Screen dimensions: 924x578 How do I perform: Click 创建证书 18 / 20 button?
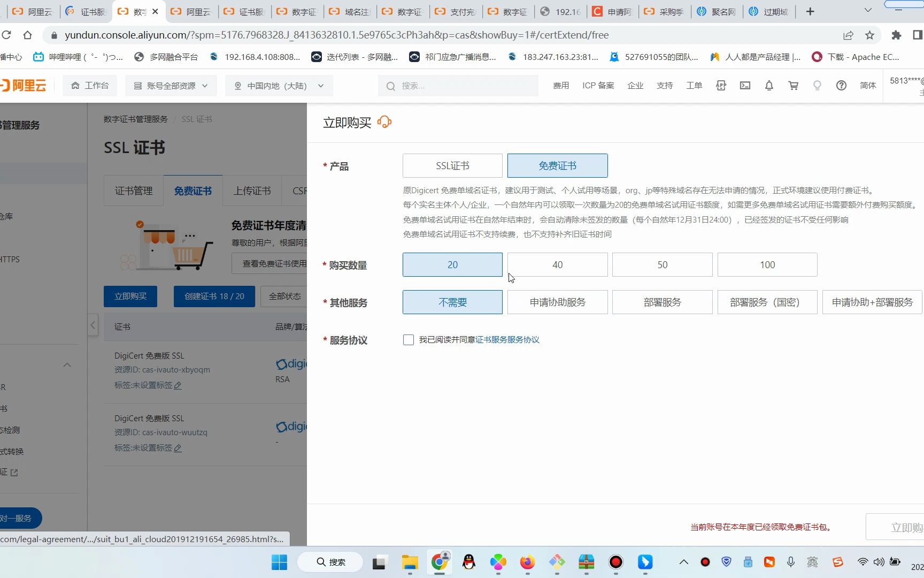tap(214, 296)
